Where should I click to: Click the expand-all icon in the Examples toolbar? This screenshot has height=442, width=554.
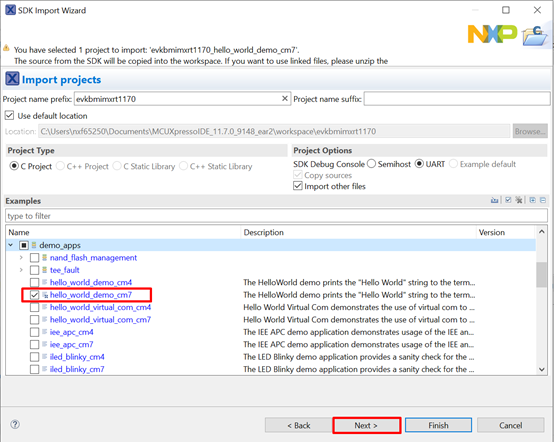click(532, 200)
